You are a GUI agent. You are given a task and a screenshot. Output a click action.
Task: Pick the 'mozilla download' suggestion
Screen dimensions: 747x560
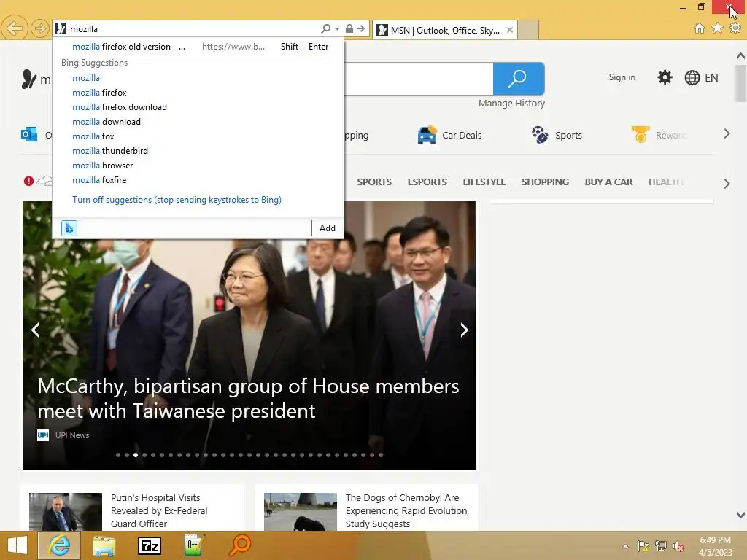pos(107,122)
